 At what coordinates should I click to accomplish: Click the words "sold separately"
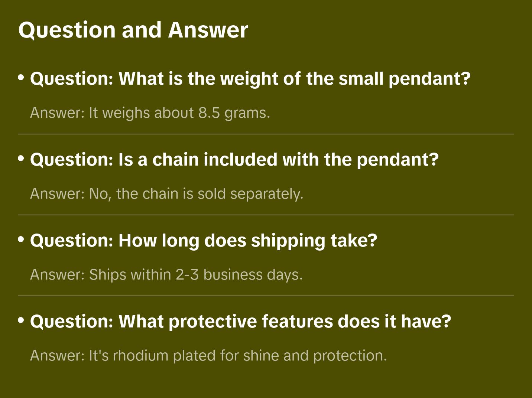click(x=250, y=194)
